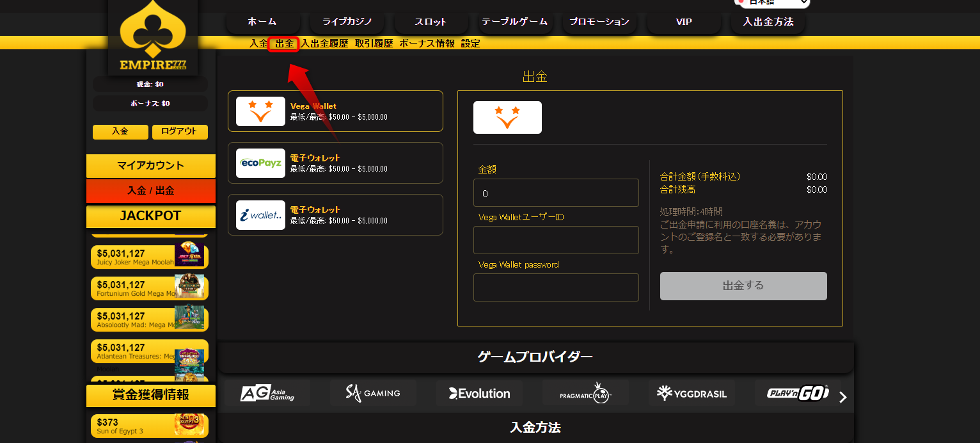980x443 pixels.
Task: Open the language dropdown showing 日本語
Action: pyautogui.click(x=772, y=3)
